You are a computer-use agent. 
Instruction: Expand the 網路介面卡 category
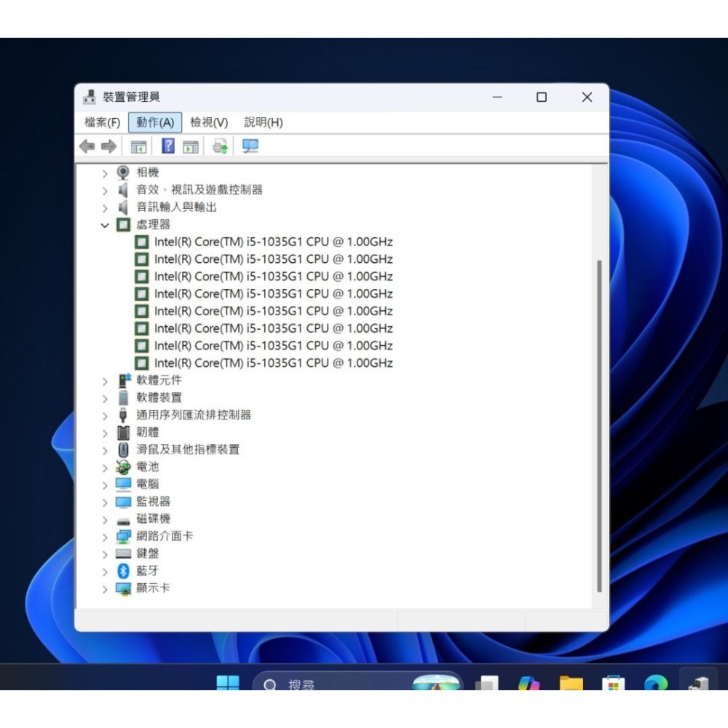click(x=105, y=538)
